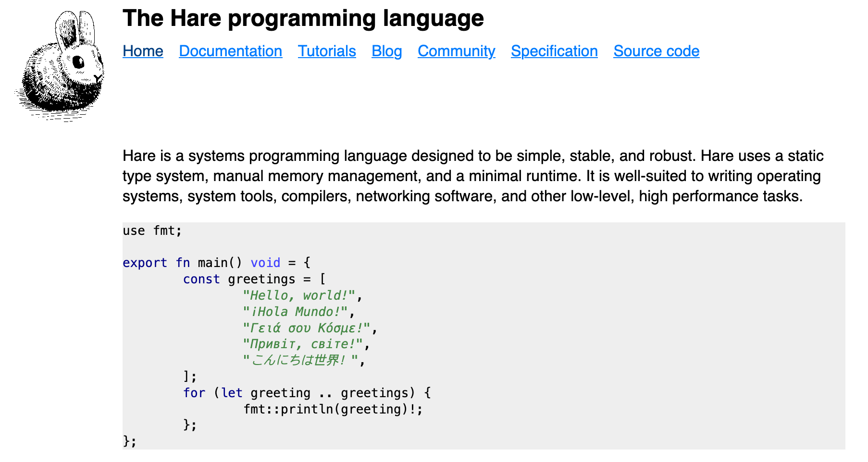Open the Home link
This screenshot has height=462, width=868.
coord(143,51)
